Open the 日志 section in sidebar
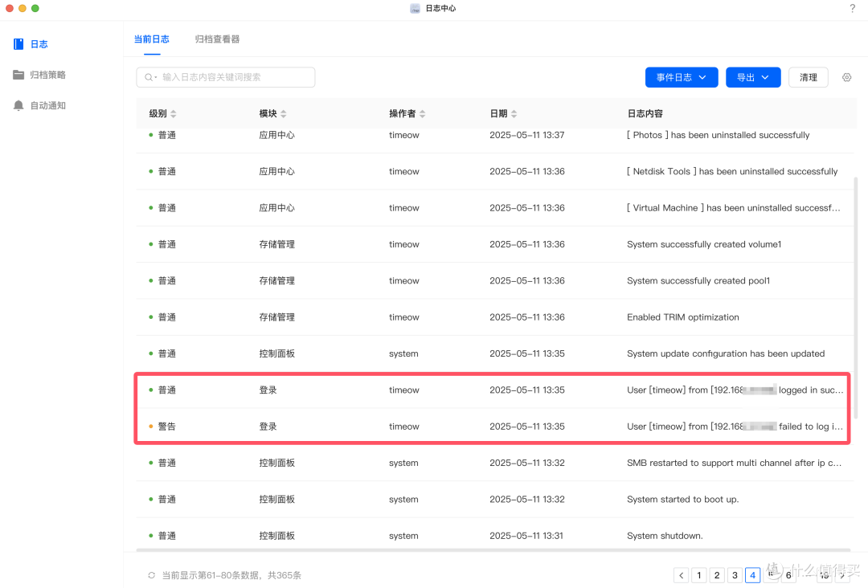Viewport: 868px width, 588px height. coord(31,44)
